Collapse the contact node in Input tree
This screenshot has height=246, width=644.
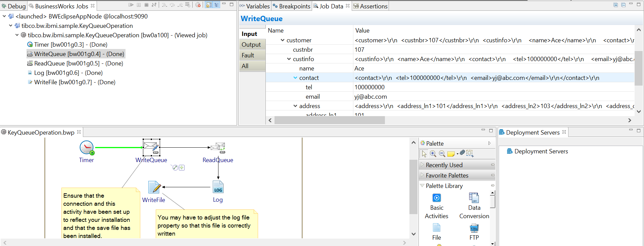click(x=295, y=78)
